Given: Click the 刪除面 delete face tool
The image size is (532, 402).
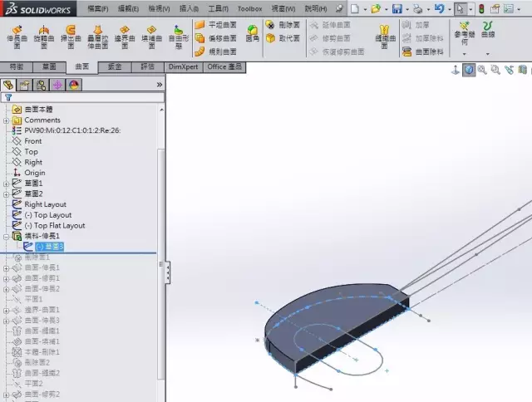Looking at the screenshot, I should pyautogui.click(x=283, y=25).
